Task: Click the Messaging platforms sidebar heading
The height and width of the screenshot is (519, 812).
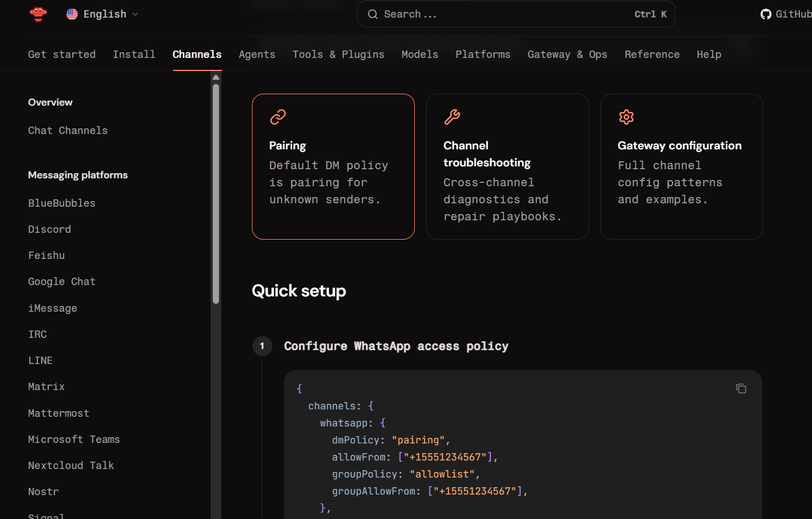Action: pyautogui.click(x=78, y=175)
